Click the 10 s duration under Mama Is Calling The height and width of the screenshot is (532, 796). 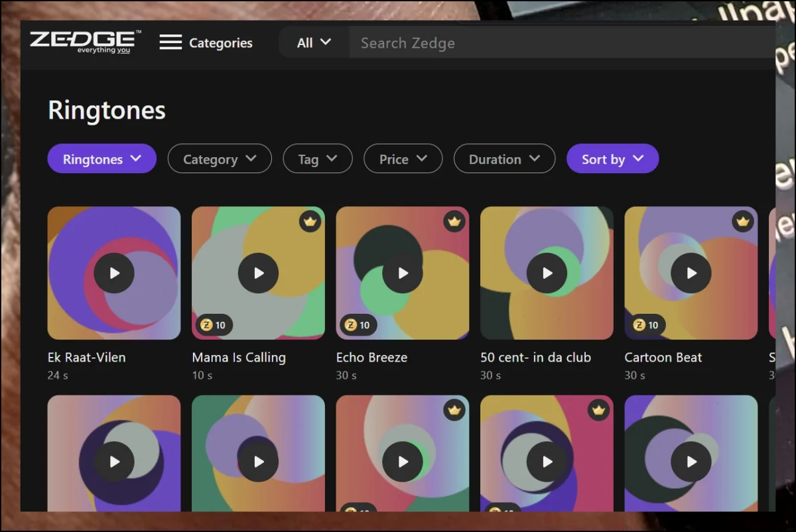pyautogui.click(x=202, y=375)
